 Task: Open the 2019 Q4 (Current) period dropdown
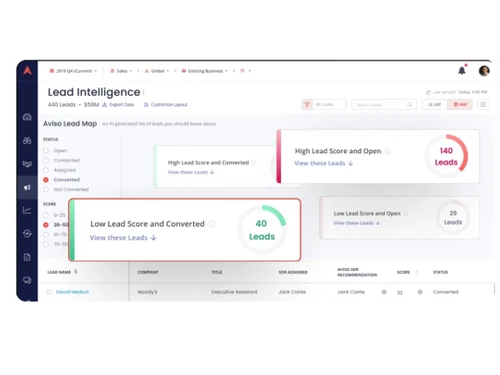click(x=73, y=71)
